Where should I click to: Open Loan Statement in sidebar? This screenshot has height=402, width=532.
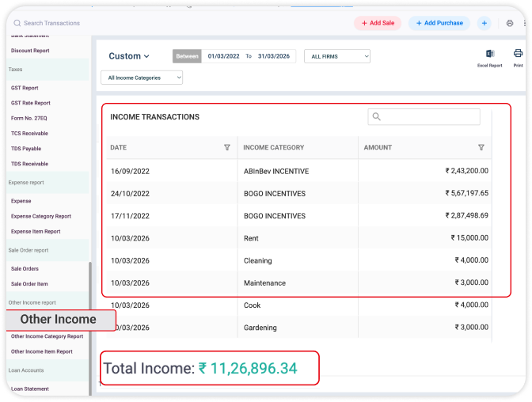click(30, 389)
